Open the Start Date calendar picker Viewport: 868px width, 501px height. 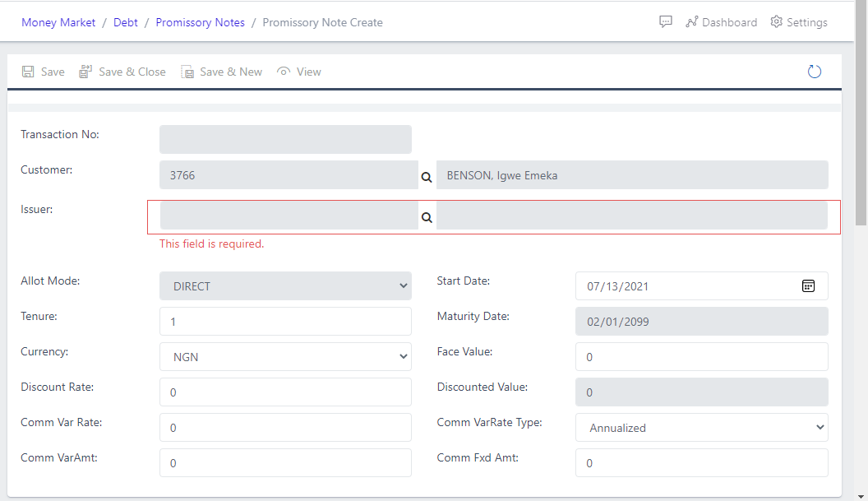[808, 285]
